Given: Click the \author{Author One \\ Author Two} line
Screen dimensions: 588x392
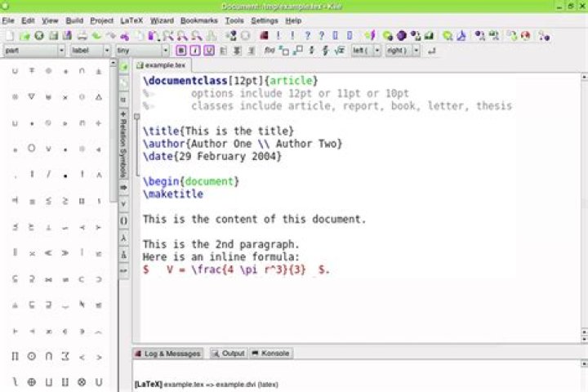Looking at the screenshot, I should 243,144.
